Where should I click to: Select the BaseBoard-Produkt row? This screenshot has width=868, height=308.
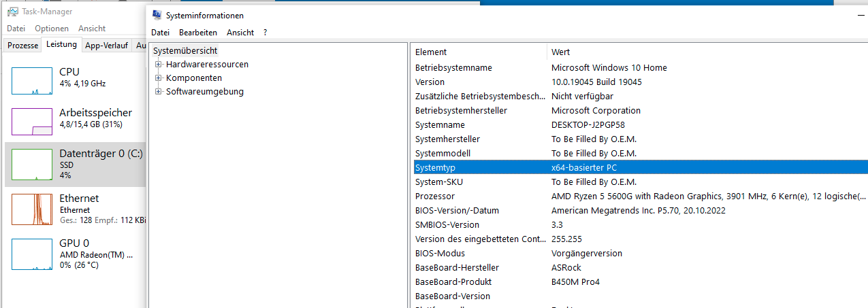(640, 281)
